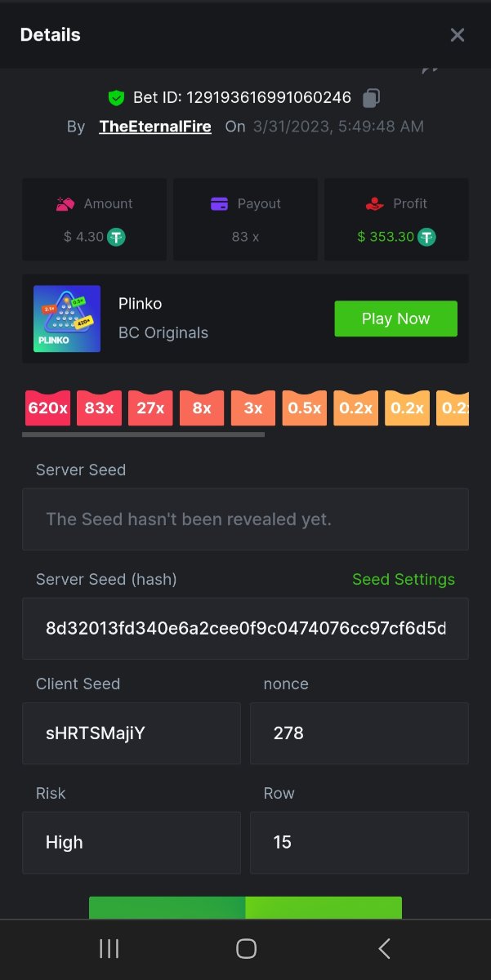Select the 83x multiplier bucket
491x980 pixels.
point(99,408)
